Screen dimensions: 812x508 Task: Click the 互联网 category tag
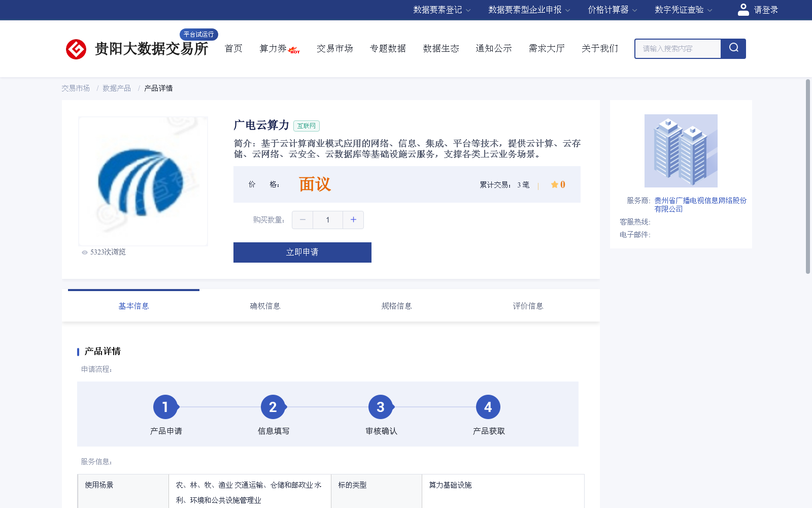point(307,126)
